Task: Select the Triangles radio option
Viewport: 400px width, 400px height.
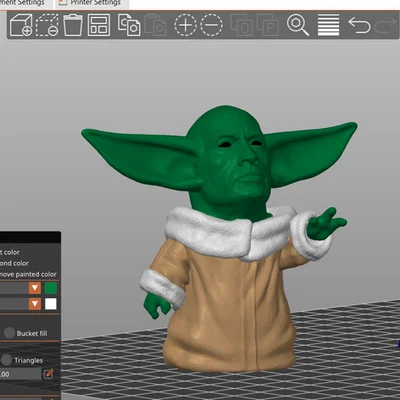Action: click(x=6, y=360)
